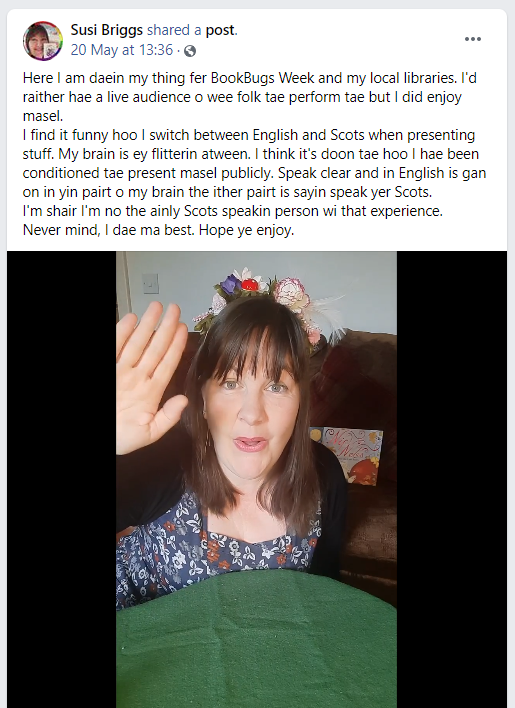This screenshot has width=515, height=708.
Task: Open the 20 May at 13:36 timestamp
Action: (121, 50)
